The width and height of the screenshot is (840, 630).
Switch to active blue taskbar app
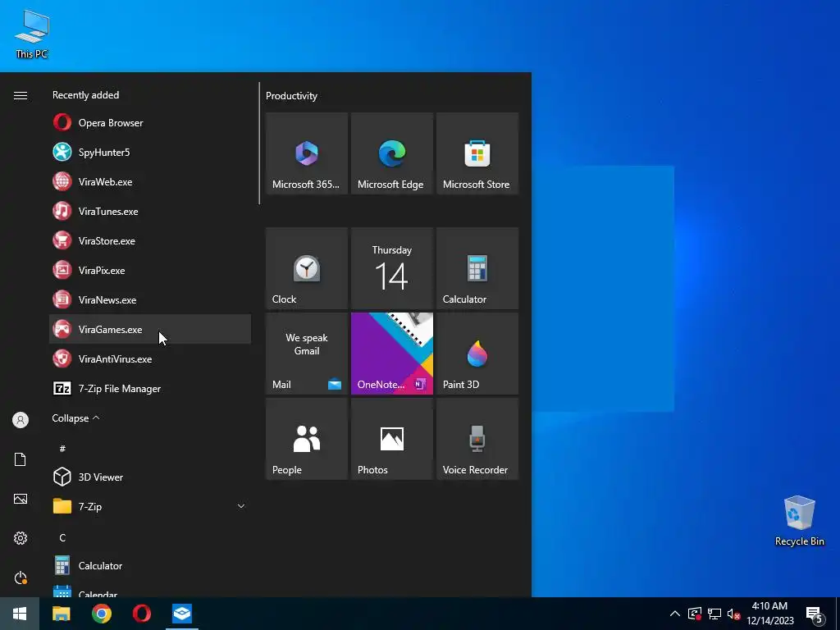pos(182,614)
